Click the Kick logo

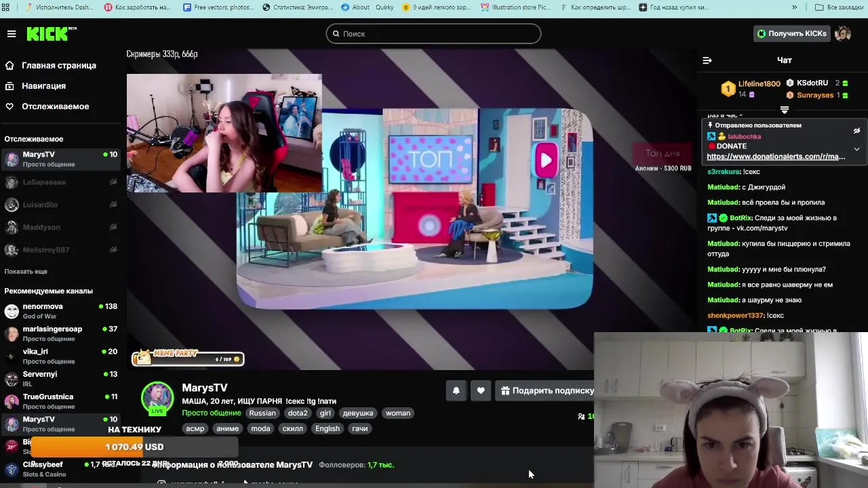[52, 34]
